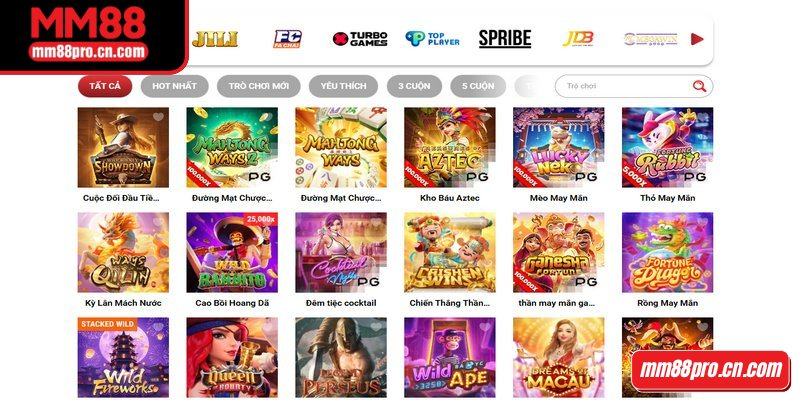Image resolution: width=800 pixels, height=400 pixels.
Task: Select the Megawin provider logo
Action: coord(651,39)
